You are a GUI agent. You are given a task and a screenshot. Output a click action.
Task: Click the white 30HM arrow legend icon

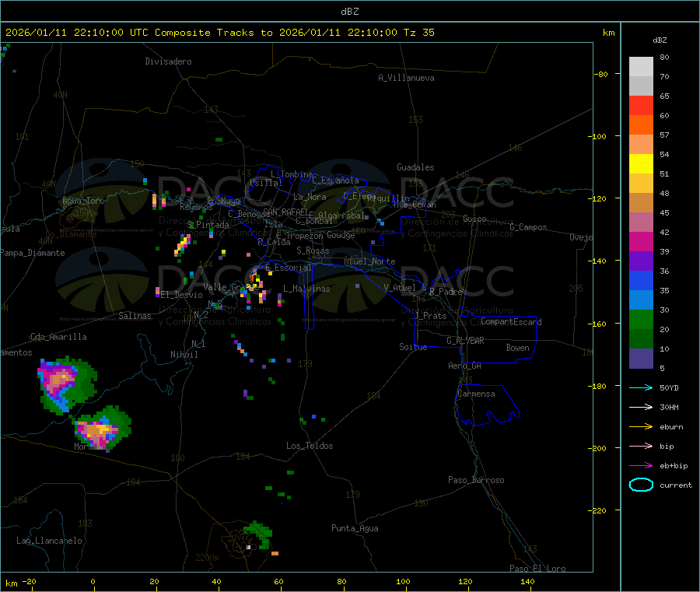coord(641,407)
